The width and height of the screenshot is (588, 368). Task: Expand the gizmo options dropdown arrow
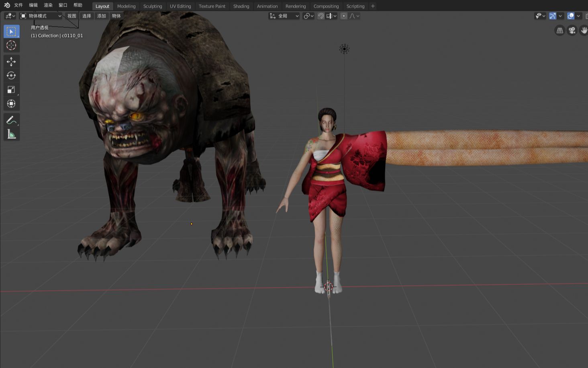(x=560, y=16)
